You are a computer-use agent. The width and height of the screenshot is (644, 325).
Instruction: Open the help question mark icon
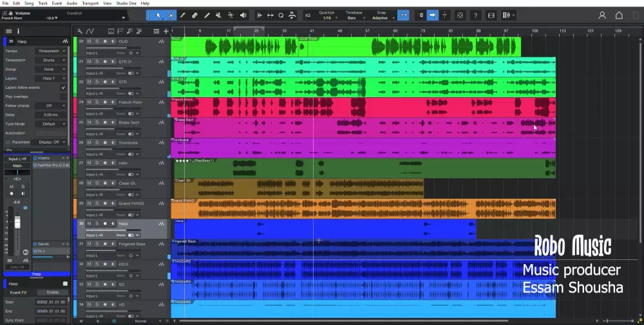pyautogui.click(x=476, y=15)
